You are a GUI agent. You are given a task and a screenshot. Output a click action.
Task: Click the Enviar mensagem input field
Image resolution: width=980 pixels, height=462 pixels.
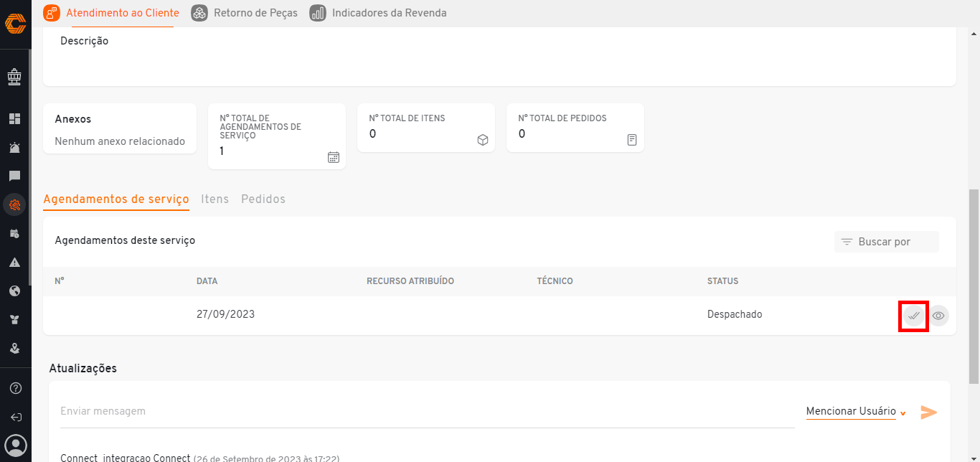[x=428, y=412]
